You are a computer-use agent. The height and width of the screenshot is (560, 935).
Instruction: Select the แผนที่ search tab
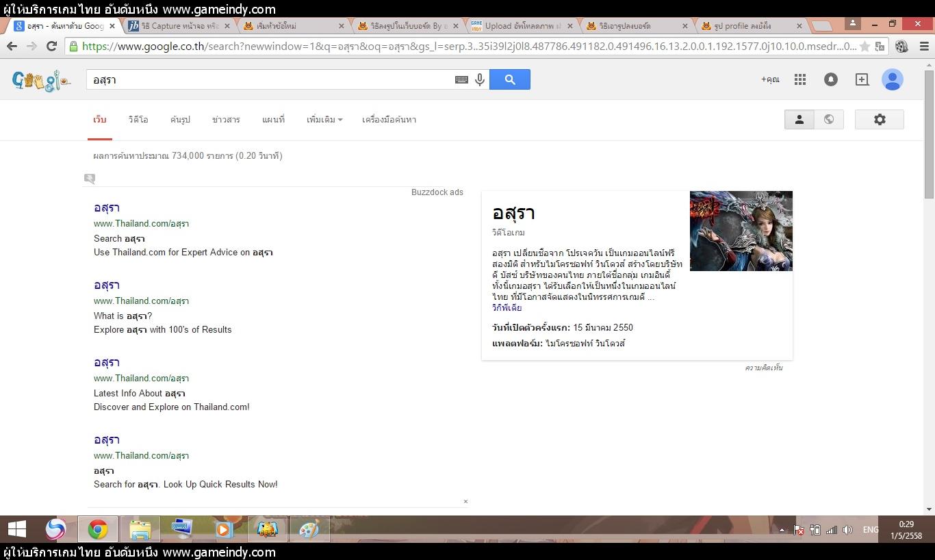click(273, 119)
